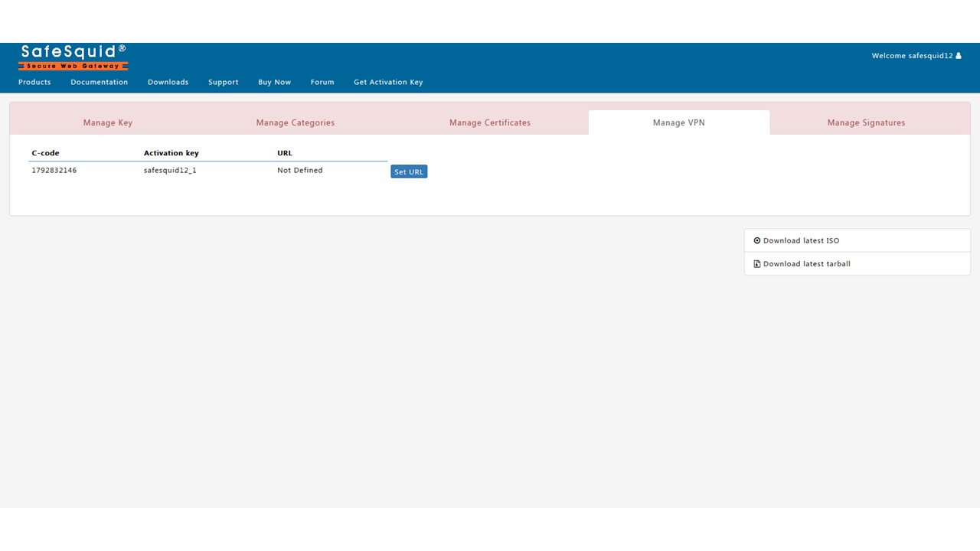The height and width of the screenshot is (551, 980).
Task: Switch to the Manage Certificates tab
Action: click(490, 122)
